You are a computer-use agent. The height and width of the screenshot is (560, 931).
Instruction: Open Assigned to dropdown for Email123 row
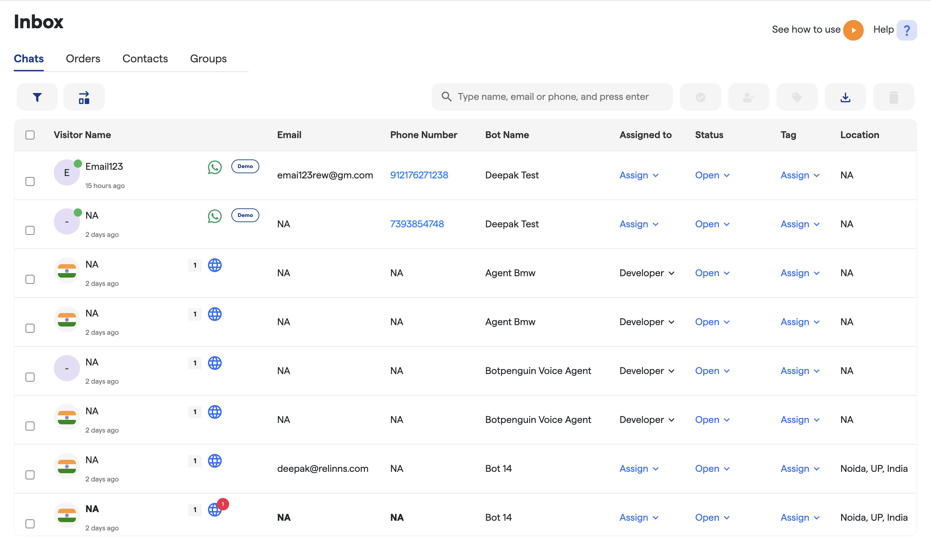[x=638, y=175]
